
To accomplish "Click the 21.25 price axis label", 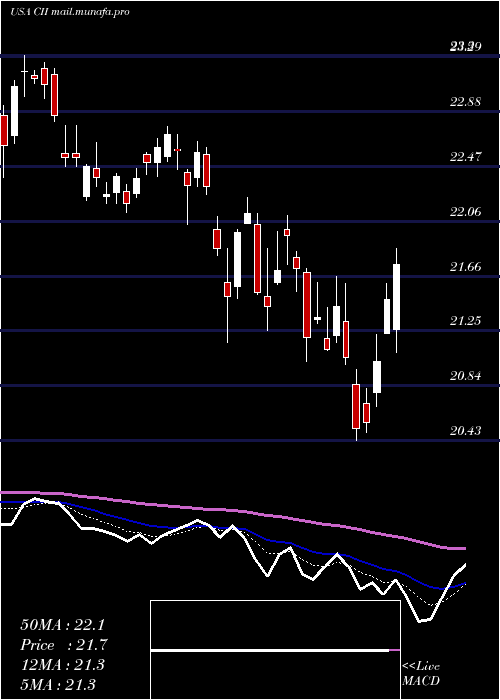I will [466, 321].
